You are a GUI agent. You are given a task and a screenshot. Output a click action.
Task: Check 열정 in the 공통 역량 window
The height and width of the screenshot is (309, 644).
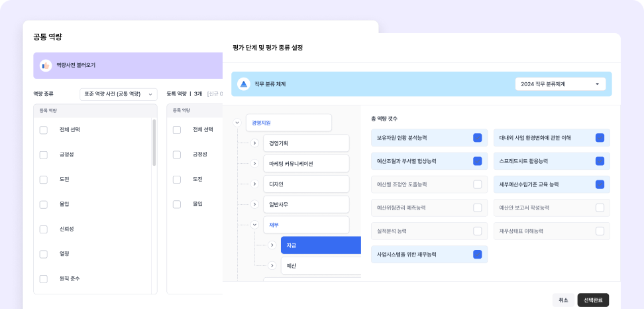point(44,254)
